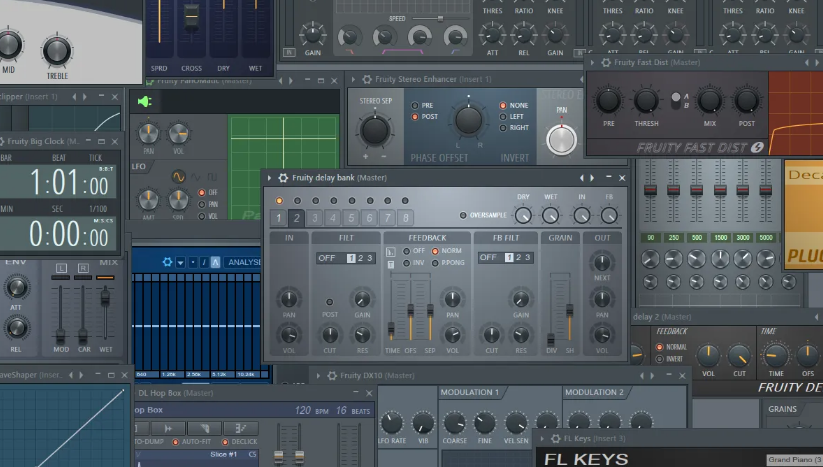Click the ANALYSE button in spectrum window
The height and width of the screenshot is (467, 823).
[x=244, y=262]
